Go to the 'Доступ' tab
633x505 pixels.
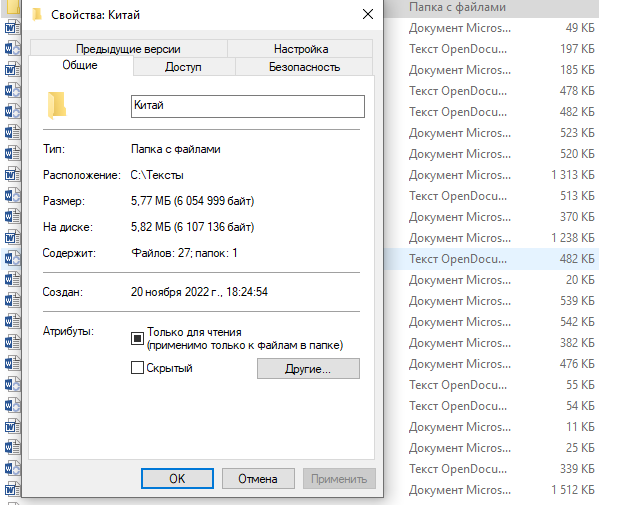coord(183,67)
